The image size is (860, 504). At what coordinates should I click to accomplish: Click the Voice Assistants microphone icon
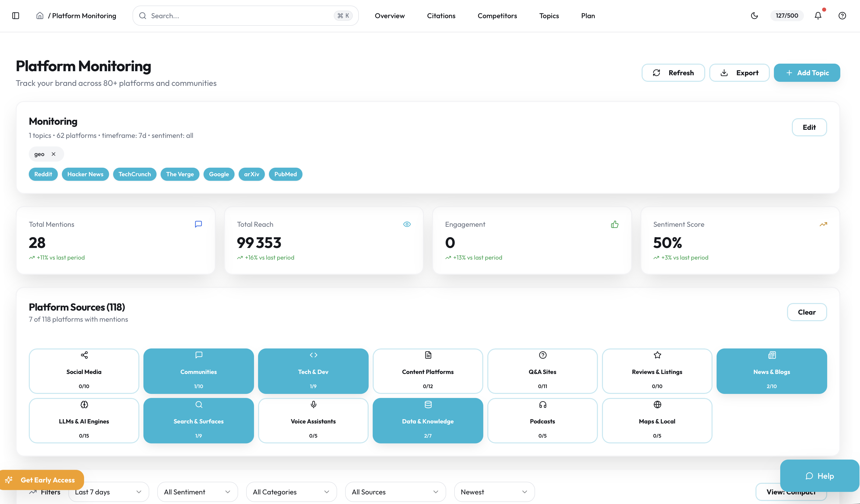pyautogui.click(x=313, y=404)
